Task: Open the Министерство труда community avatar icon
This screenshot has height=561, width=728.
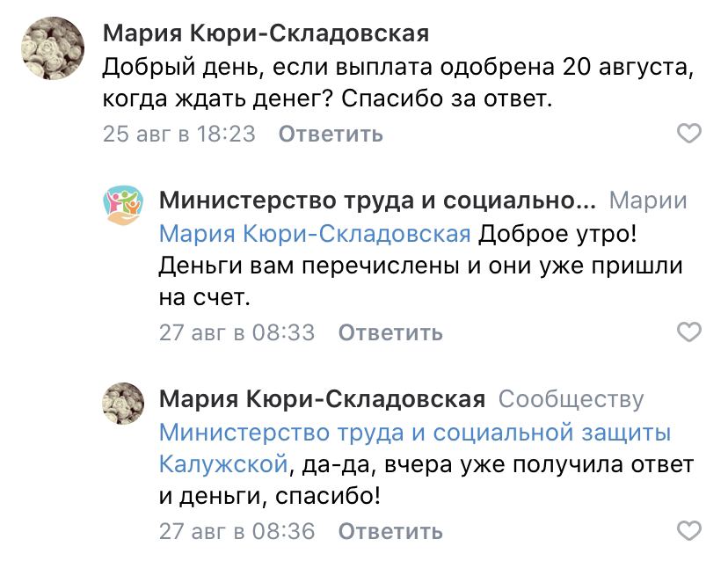Action: click(x=122, y=204)
